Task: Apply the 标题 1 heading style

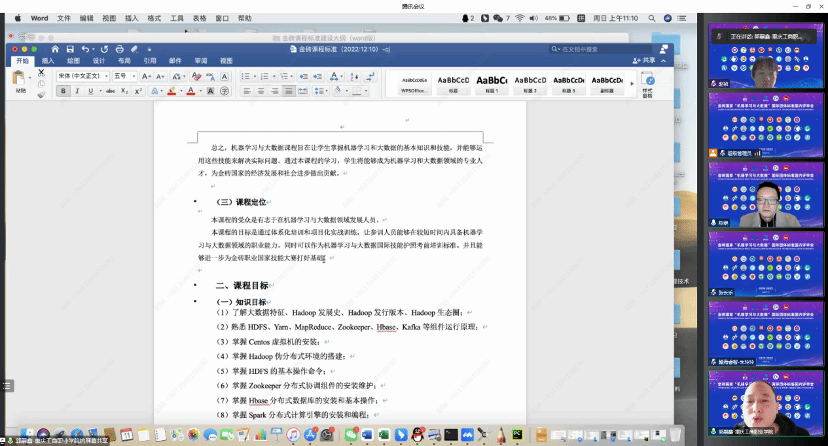Action: 491,83
